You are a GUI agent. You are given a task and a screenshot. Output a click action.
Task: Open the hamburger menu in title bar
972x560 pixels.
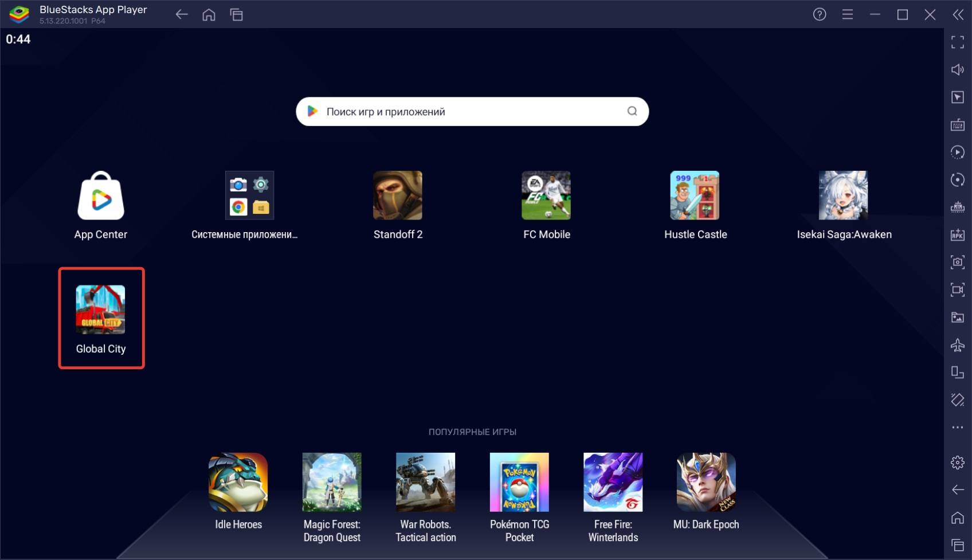[x=848, y=15]
